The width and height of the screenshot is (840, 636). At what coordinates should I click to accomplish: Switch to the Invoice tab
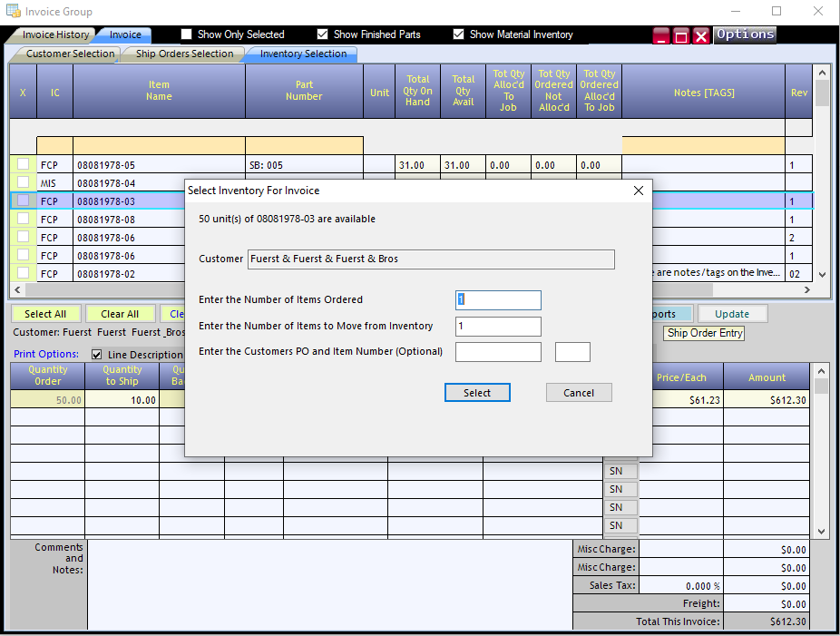click(x=125, y=34)
